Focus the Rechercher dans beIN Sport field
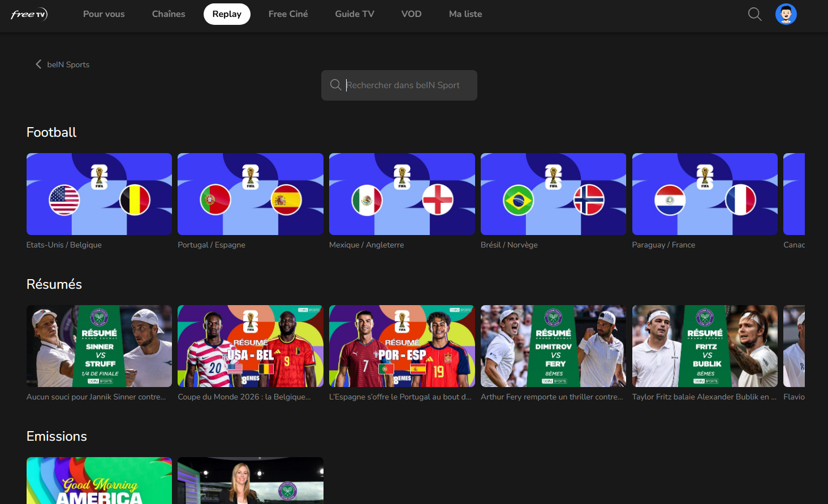The image size is (828, 504). (399, 85)
